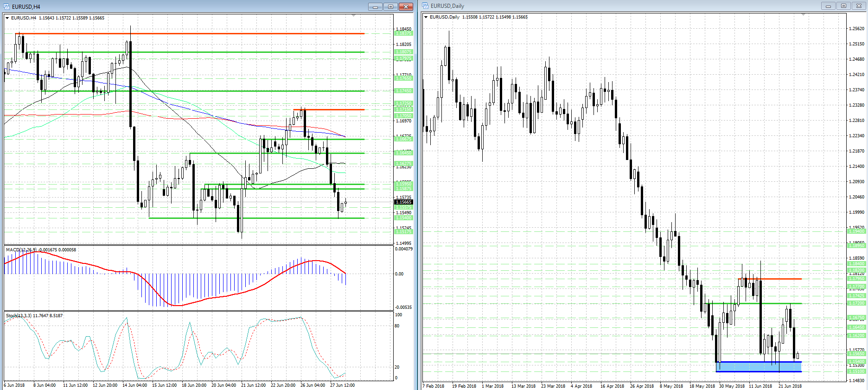The height and width of the screenshot is (390, 868).
Task: Close the EURUSD,H4 chart window
Action: 406,6
